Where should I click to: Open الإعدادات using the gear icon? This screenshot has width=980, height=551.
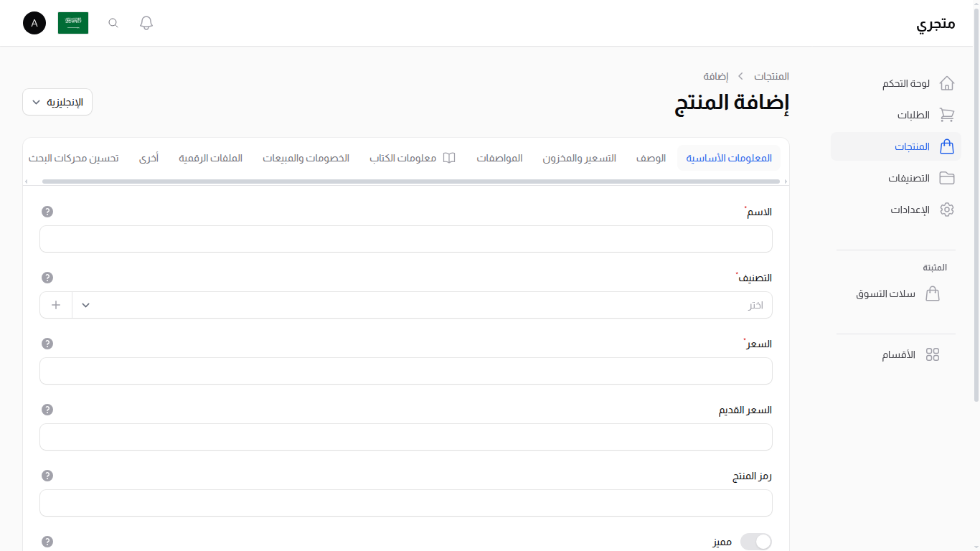pos(947,209)
